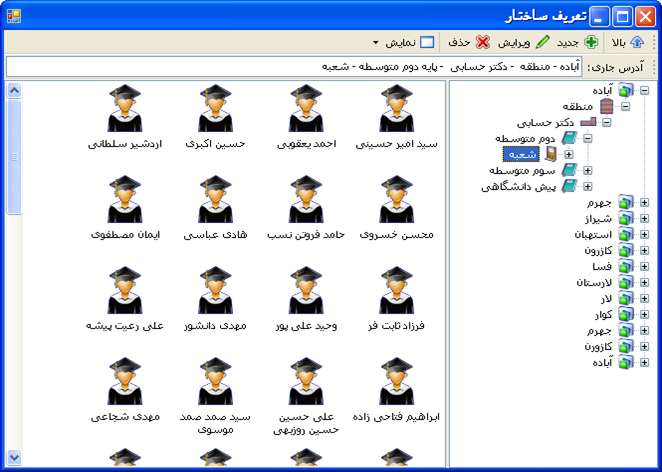The image size is (662, 472).
Task: Select the سوم متوسطه grade in the tree
Action: pyautogui.click(x=522, y=171)
